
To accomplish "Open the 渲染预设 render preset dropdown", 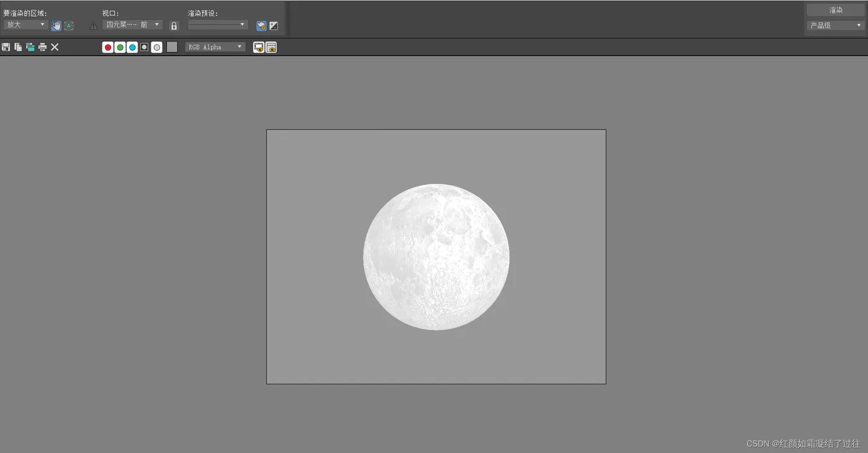I will (x=218, y=25).
